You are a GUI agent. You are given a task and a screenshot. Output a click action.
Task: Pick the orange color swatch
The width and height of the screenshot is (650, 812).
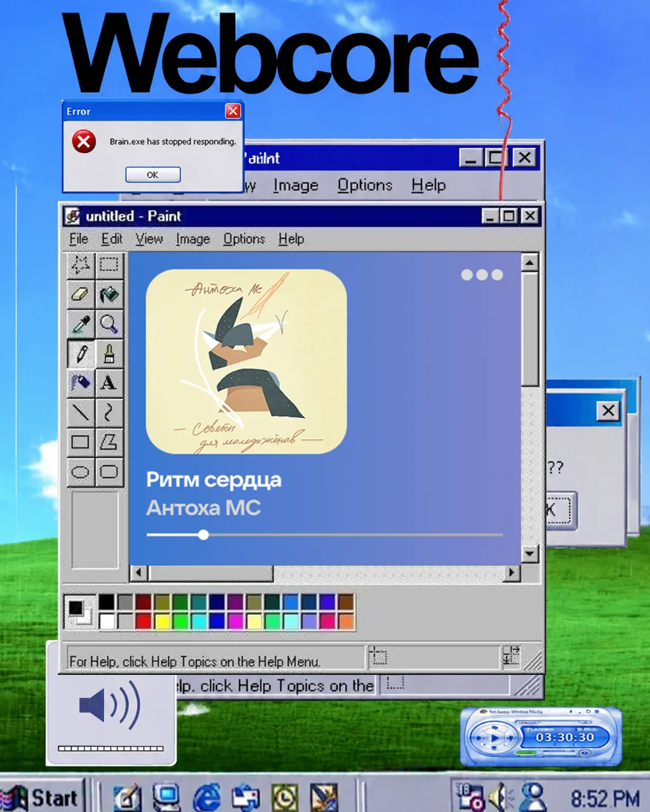pos(346,621)
